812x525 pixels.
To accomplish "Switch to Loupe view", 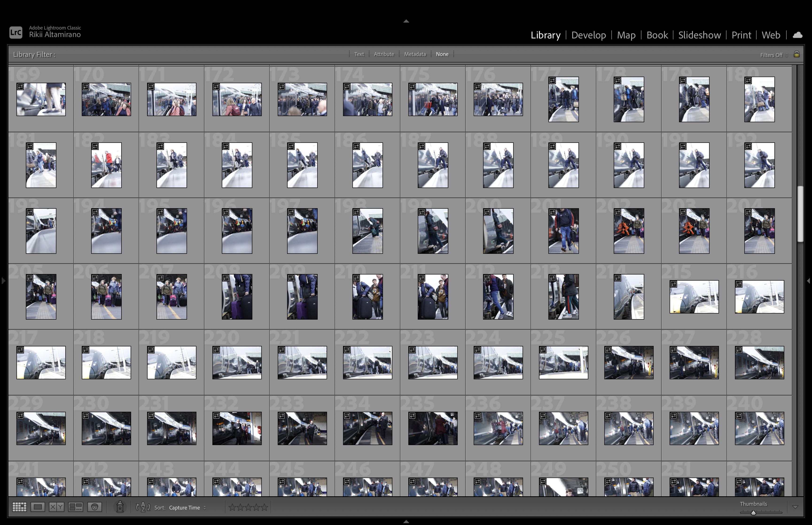I will (x=38, y=507).
